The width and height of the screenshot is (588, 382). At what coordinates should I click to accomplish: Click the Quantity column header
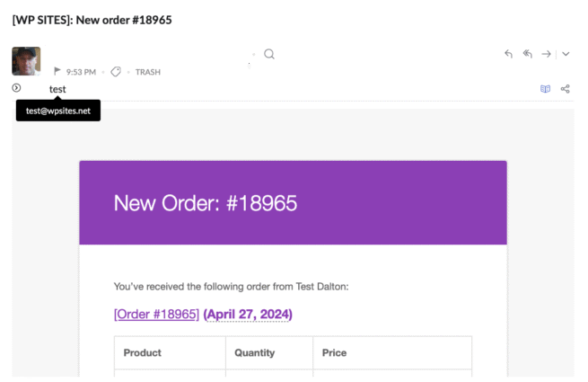point(254,352)
